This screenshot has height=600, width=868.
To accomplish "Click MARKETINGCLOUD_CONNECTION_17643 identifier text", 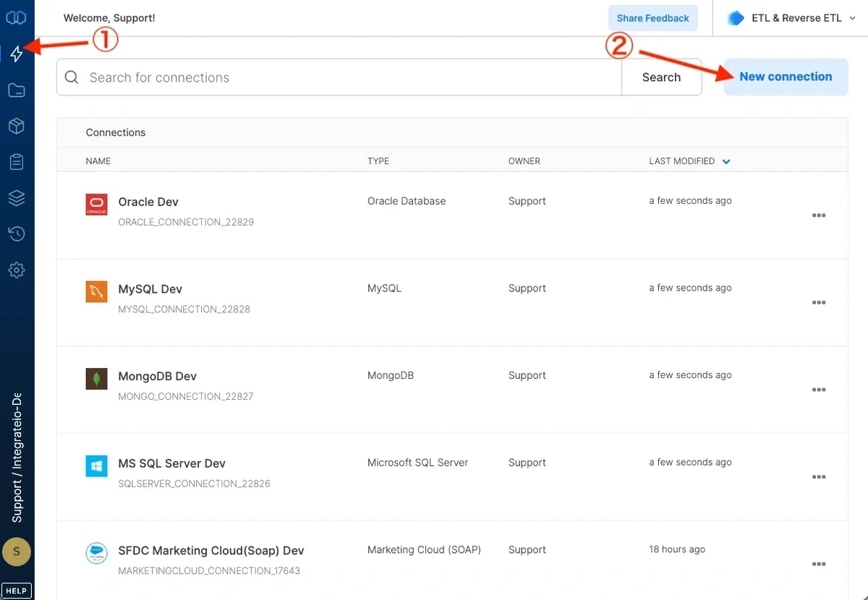I will [x=209, y=570].
